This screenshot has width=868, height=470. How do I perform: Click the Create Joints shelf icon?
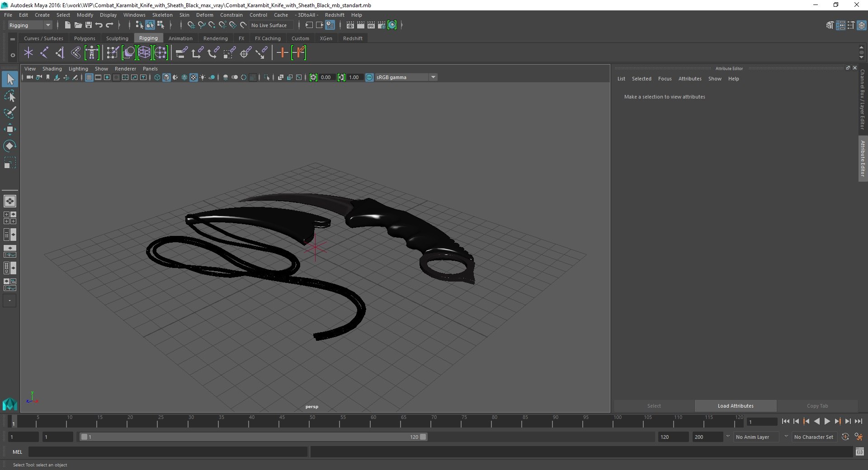tap(44, 53)
